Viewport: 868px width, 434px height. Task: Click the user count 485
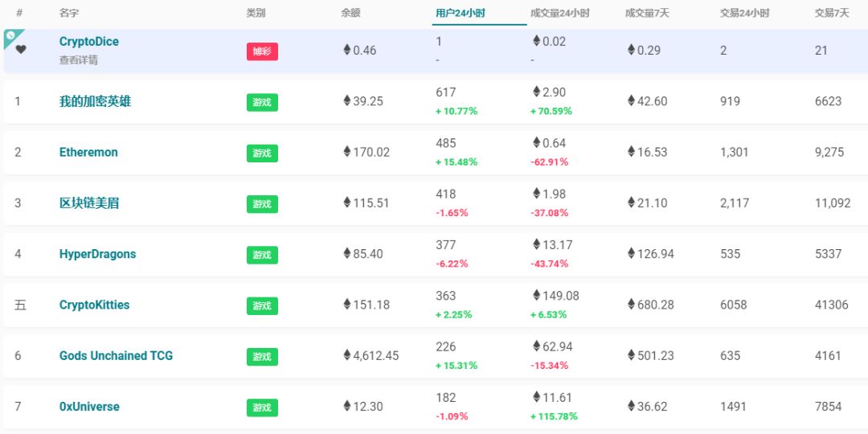pyautogui.click(x=445, y=143)
